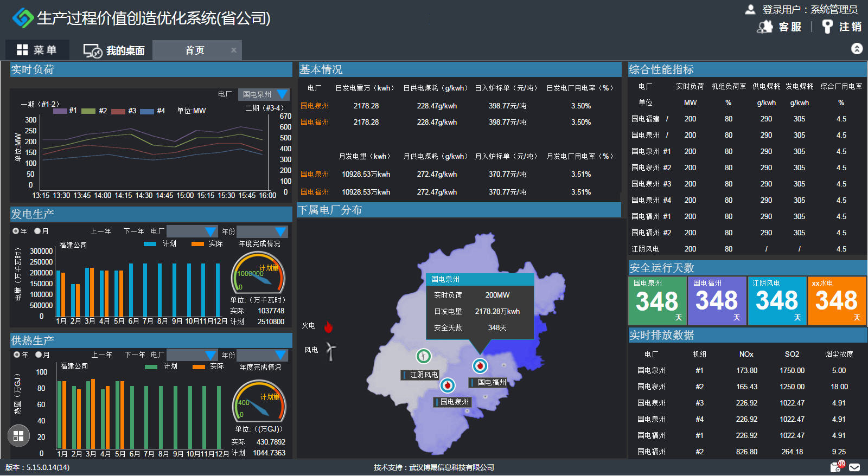This screenshot has width=868, height=476.
Task: Expand the 电厂 dropdown in 供热生产
Action: click(192, 355)
